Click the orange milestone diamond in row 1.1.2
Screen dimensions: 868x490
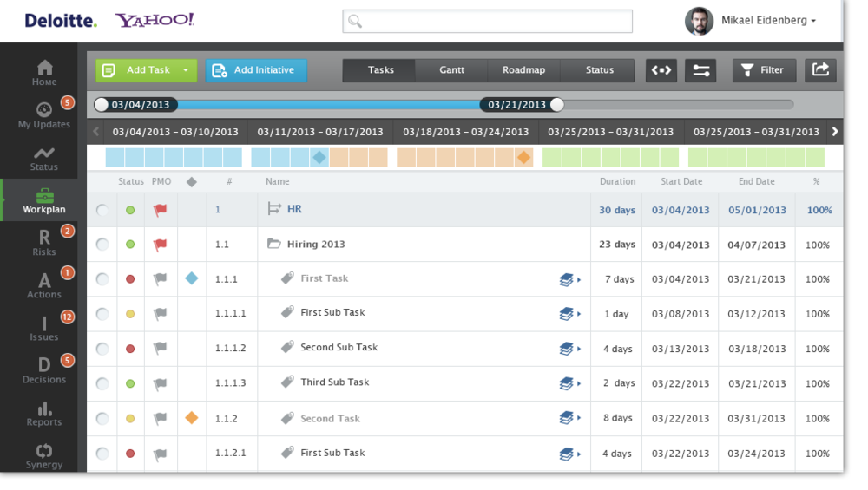click(x=192, y=417)
